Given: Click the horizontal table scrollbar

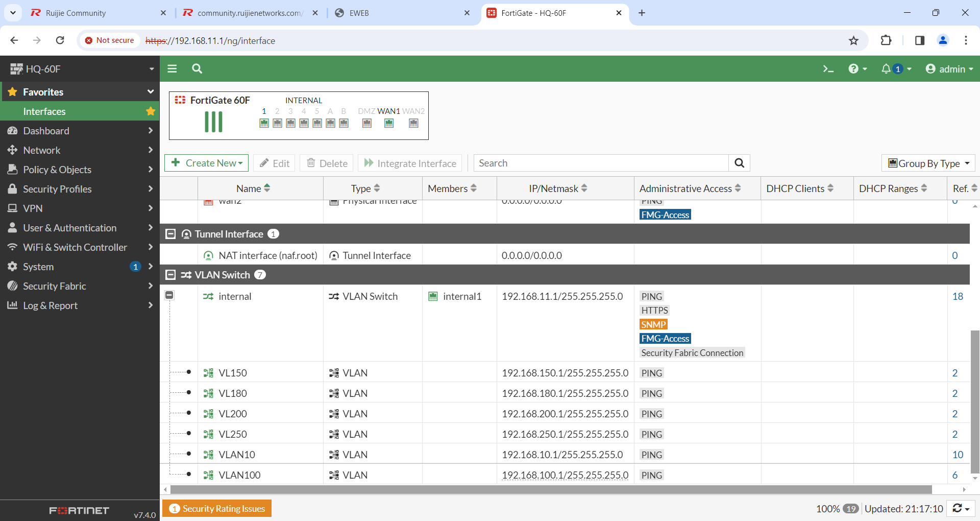Looking at the screenshot, I should click(x=551, y=489).
